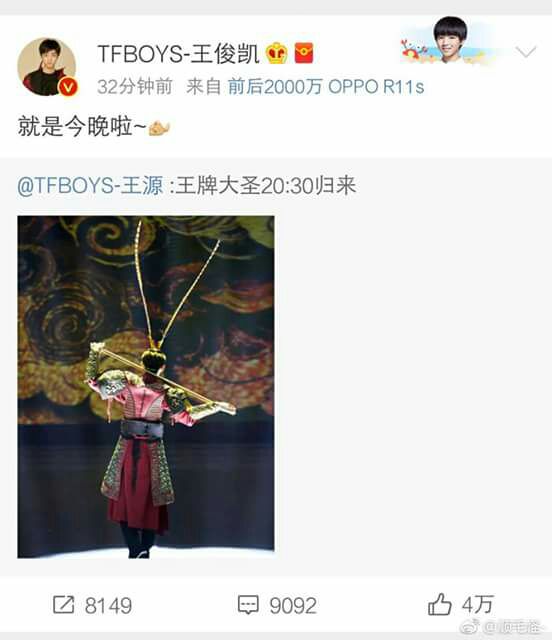552x640 pixels.
Task: View the Monkey King costume photo
Action: coord(146,387)
